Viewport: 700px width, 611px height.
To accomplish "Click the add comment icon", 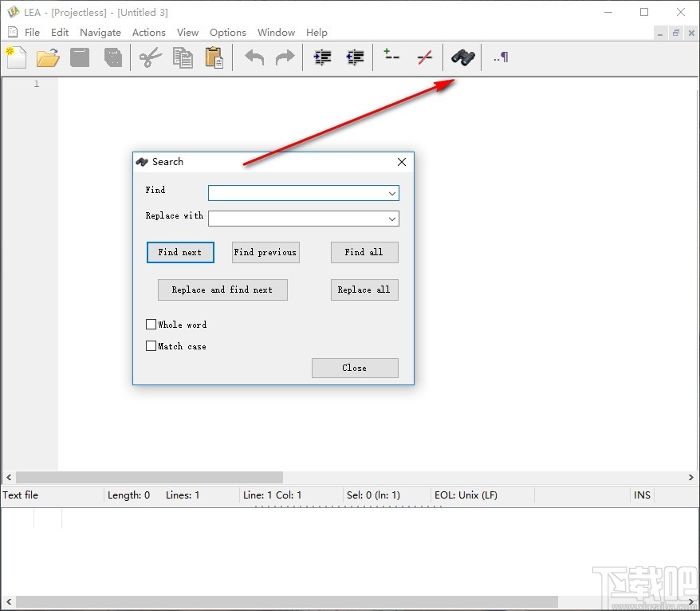I will [x=391, y=55].
